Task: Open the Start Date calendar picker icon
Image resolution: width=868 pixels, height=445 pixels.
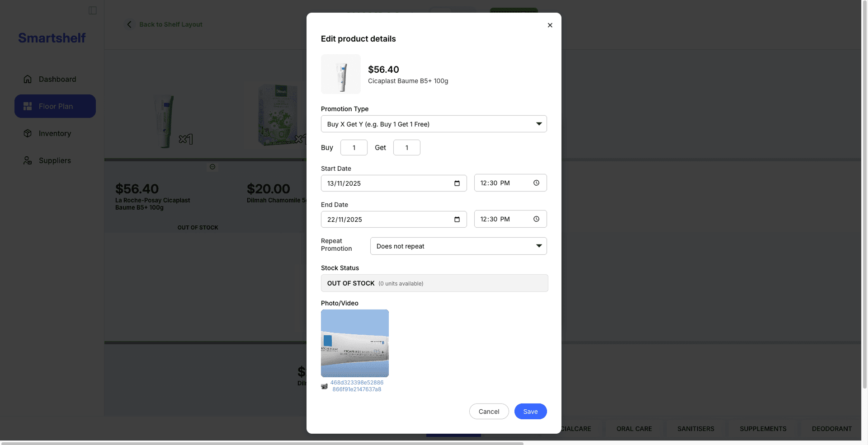Action: [457, 183]
